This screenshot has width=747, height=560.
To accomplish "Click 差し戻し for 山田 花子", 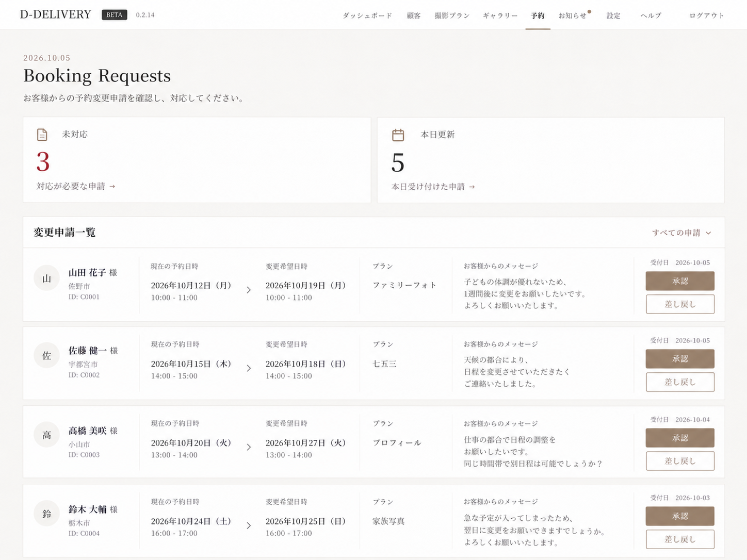I will pyautogui.click(x=680, y=304).
